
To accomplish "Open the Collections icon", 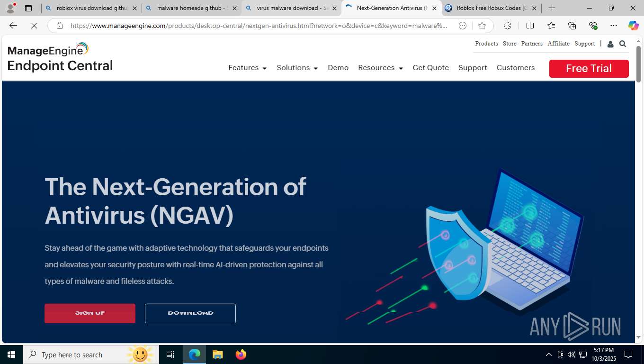I will pos(572,26).
